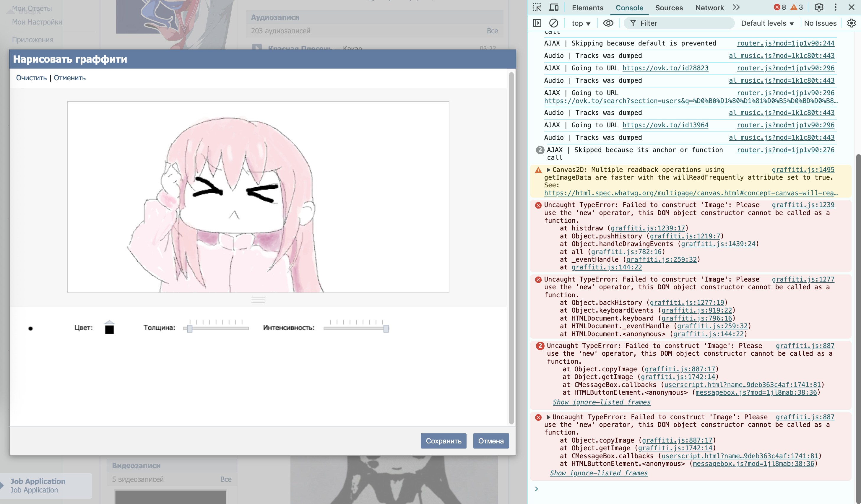Select the element inspector icon in DevTools
This screenshot has width=861, height=504.
point(537,7)
